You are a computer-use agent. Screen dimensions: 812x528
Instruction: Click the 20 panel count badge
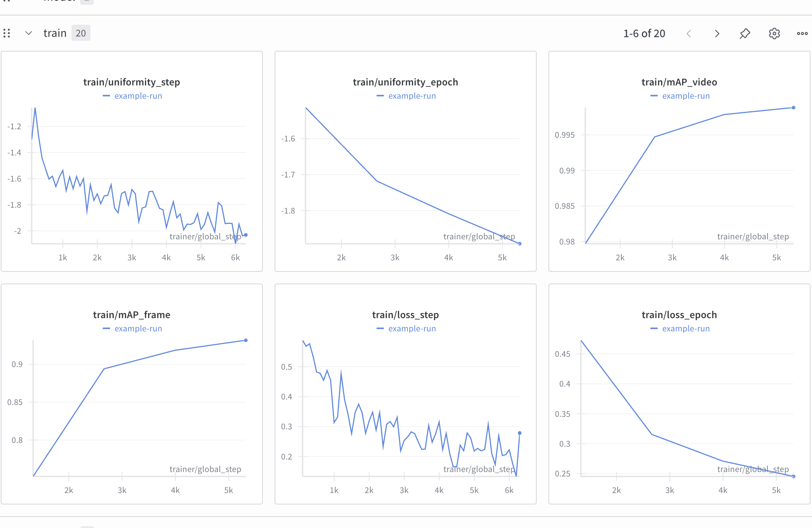pos(81,33)
